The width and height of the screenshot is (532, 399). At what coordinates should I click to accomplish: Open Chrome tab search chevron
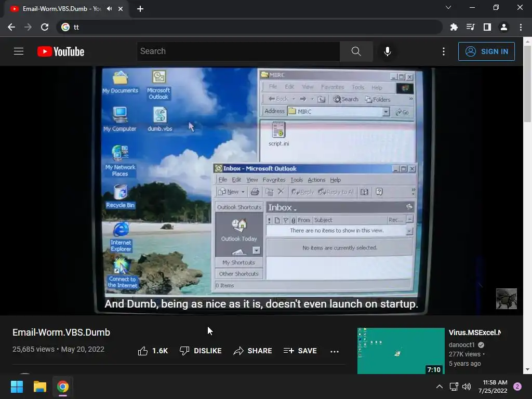pos(448,7)
